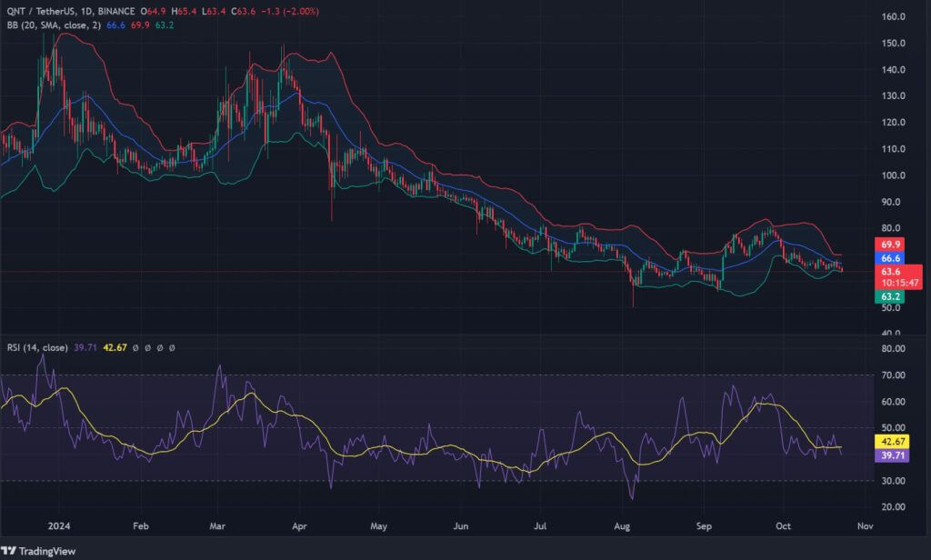Click the green 63.2 lower band price tag
This screenshot has height=560, width=931.
890,296
